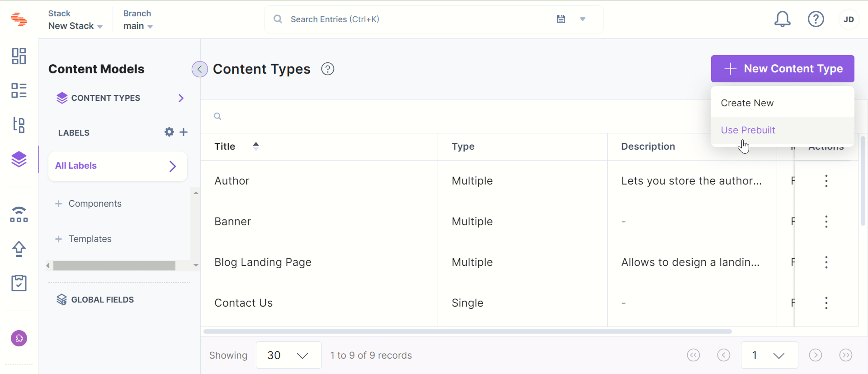This screenshot has width=868, height=374.
Task: Click the Search Entries input field
Action: click(x=418, y=19)
